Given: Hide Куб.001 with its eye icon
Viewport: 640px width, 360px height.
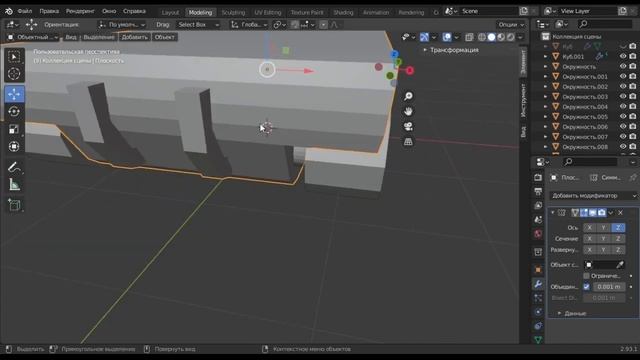Looking at the screenshot, I should (x=623, y=56).
